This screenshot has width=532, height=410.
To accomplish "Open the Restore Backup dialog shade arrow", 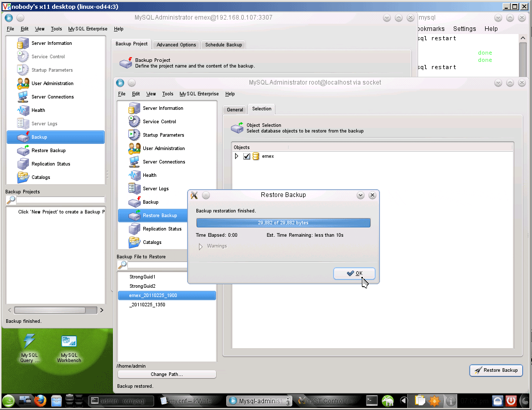I will pyautogui.click(x=361, y=195).
